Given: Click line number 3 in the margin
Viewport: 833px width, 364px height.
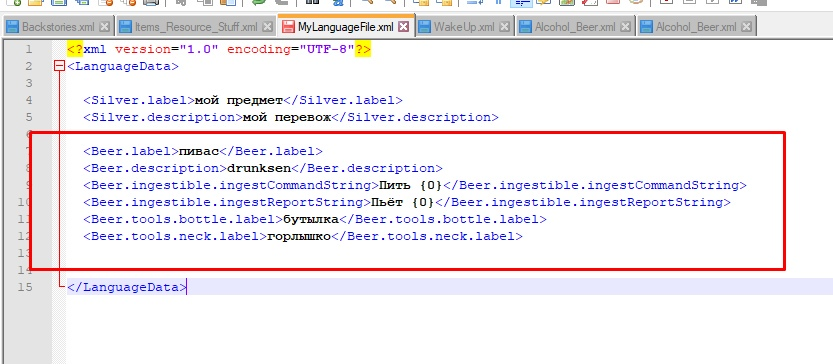Looking at the screenshot, I should click(29, 83).
